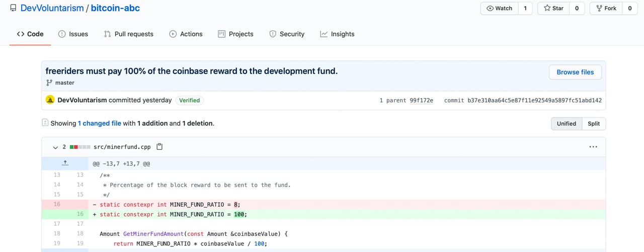Click the removed MINER_FUND_RATIO = 8 line
The width and height of the screenshot is (644, 252).
pyautogui.click(x=347, y=204)
